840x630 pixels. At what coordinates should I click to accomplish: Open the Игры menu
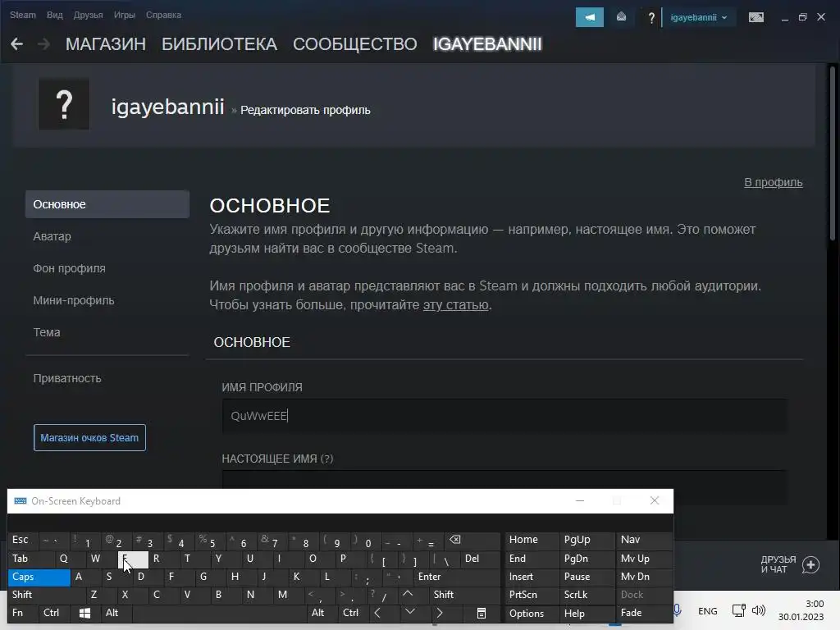point(125,15)
